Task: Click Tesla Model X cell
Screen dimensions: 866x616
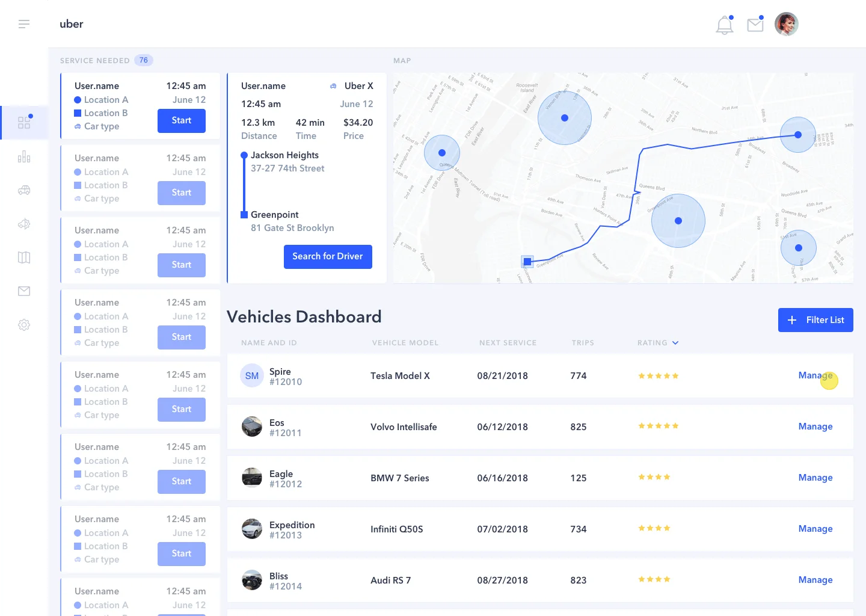Action: coord(400,376)
